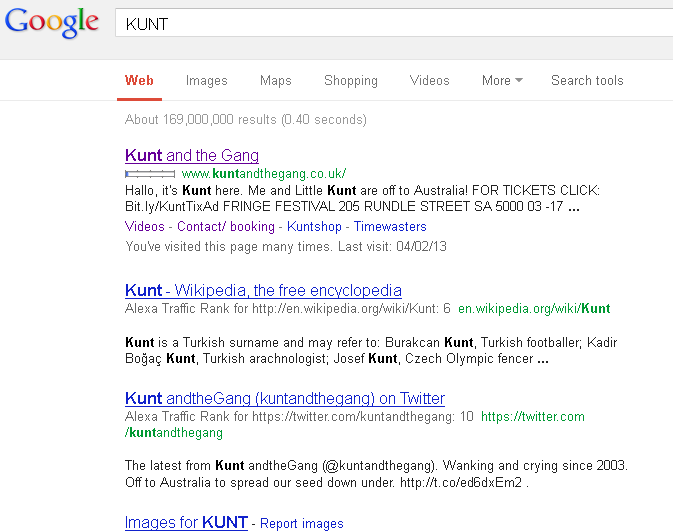Click the About 169,000,000 results text

246,119
